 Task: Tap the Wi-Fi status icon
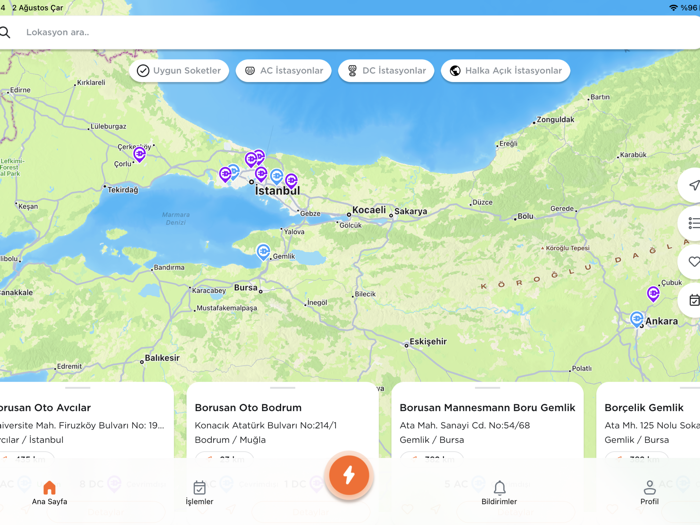coord(673,8)
